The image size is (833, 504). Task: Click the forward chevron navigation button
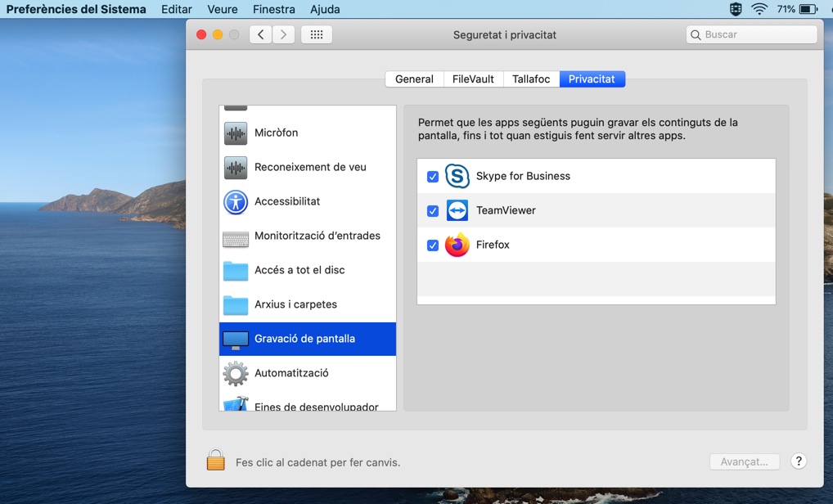[x=284, y=34]
